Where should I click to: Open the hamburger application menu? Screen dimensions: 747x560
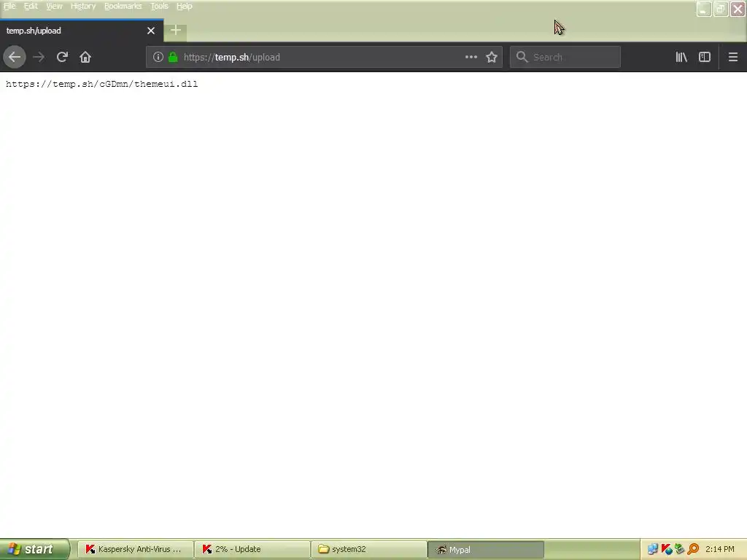point(733,57)
